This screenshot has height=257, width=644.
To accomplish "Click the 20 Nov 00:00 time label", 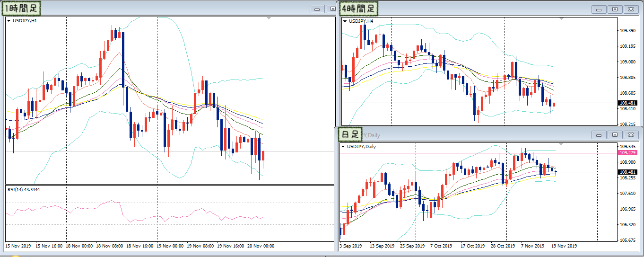I will pyautogui.click(x=261, y=246).
